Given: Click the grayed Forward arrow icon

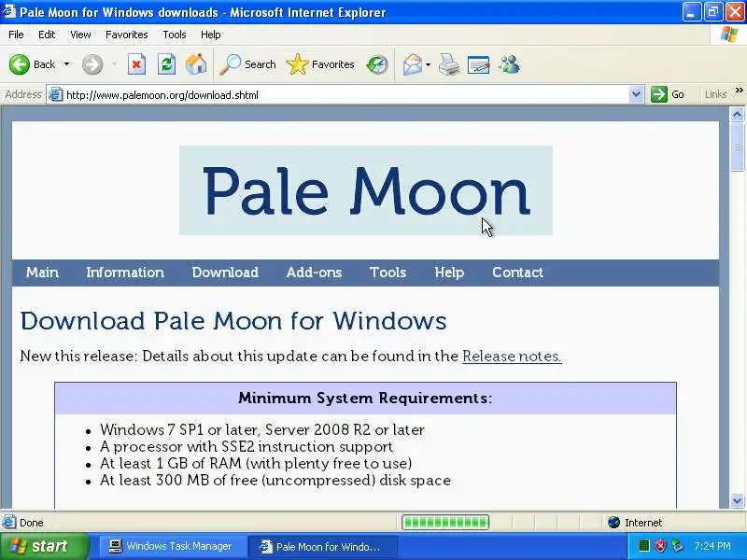Looking at the screenshot, I should click(92, 64).
